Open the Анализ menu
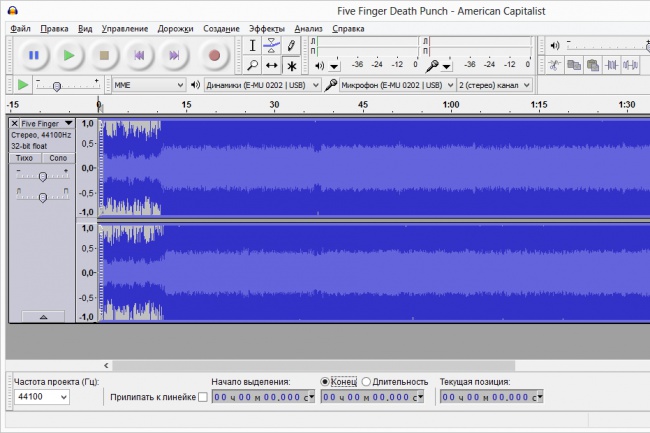The image size is (650, 433). click(x=308, y=29)
